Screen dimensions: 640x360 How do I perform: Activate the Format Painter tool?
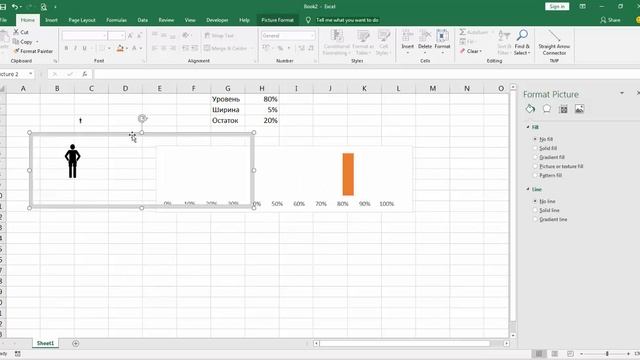pos(33,51)
